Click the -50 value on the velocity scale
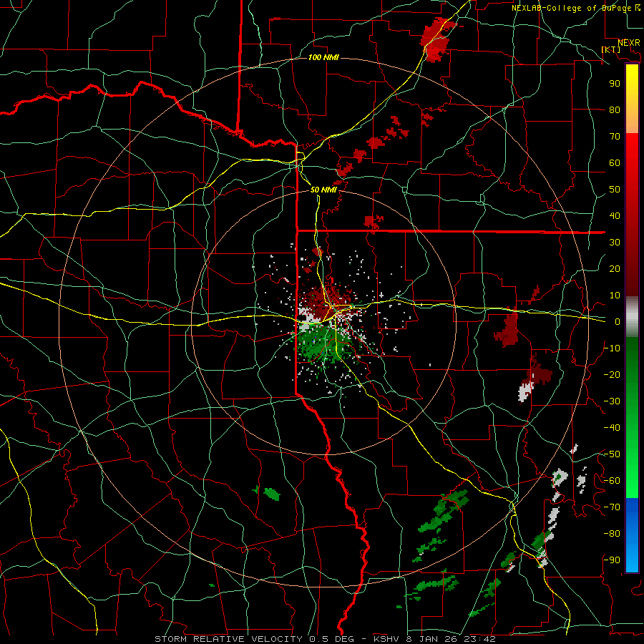The width and height of the screenshot is (644, 644). point(612,454)
